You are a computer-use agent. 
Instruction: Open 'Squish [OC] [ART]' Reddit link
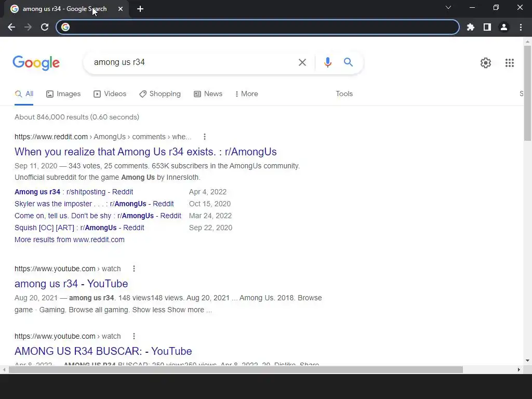pyautogui.click(x=79, y=228)
